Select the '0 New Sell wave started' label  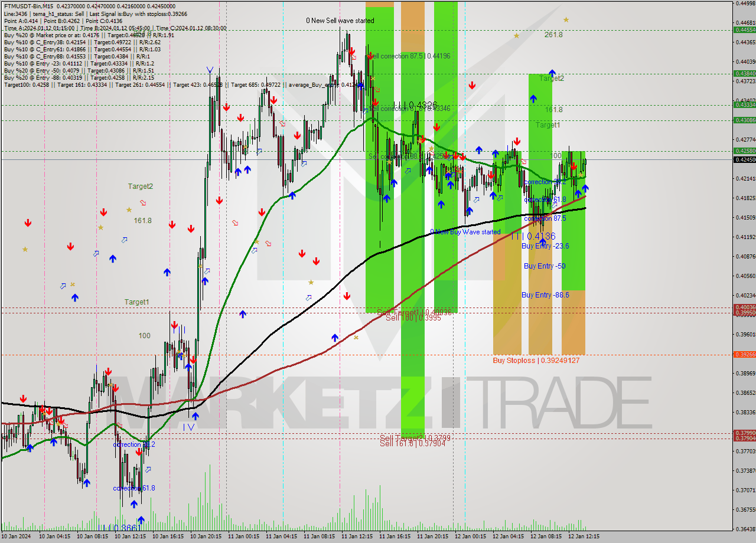(x=340, y=21)
